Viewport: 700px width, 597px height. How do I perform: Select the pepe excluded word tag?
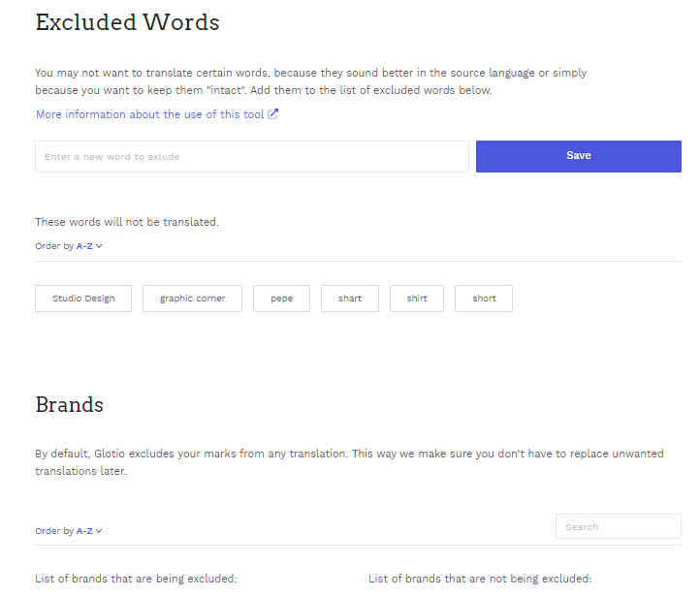pyautogui.click(x=282, y=298)
